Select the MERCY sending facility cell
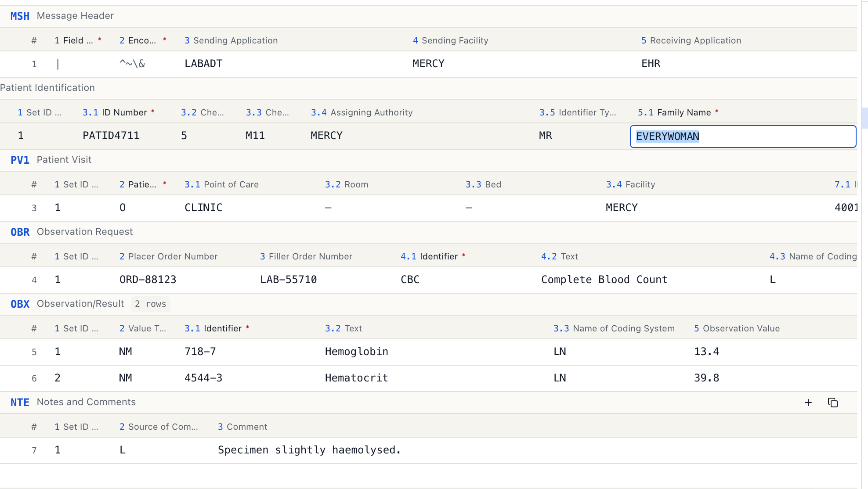 point(428,64)
